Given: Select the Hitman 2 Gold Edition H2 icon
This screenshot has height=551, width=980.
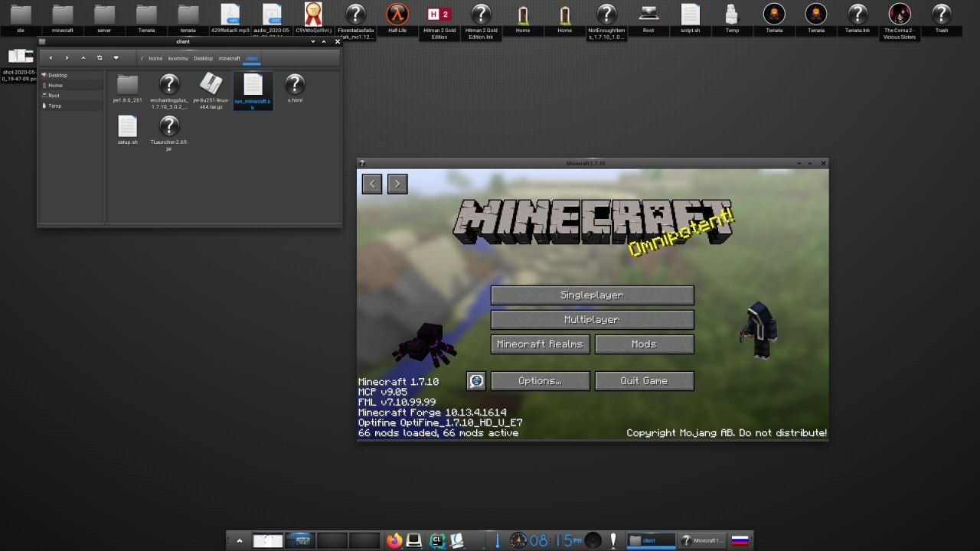Looking at the screenshot, I should coord(439,21).
